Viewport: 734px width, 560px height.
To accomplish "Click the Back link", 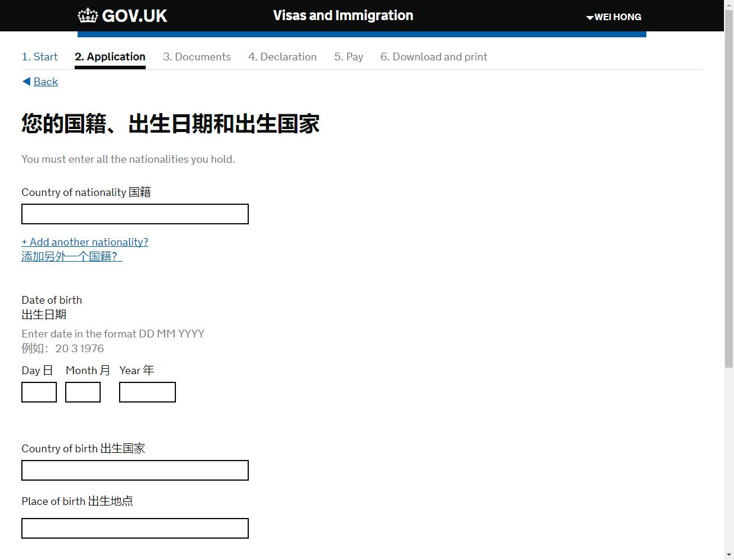I will click(x=46, y=82).
